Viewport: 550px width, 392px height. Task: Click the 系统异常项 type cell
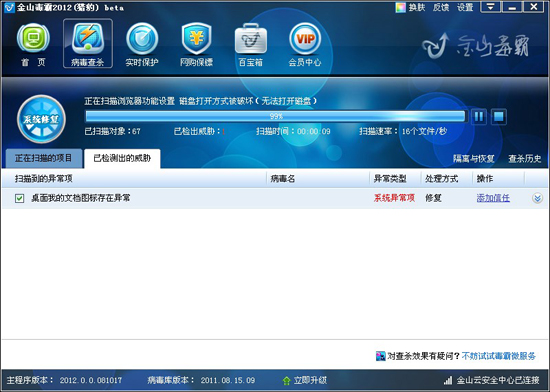click(x=394, y=198)
